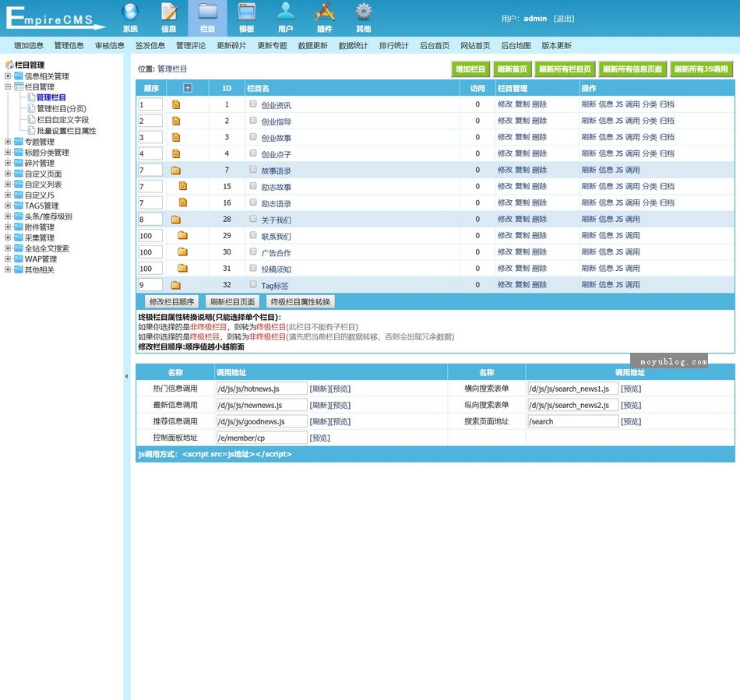This screenshot has width=740, height=700.
Task: Click 删除 link in 创业故事 row
Action: point(539,137)
